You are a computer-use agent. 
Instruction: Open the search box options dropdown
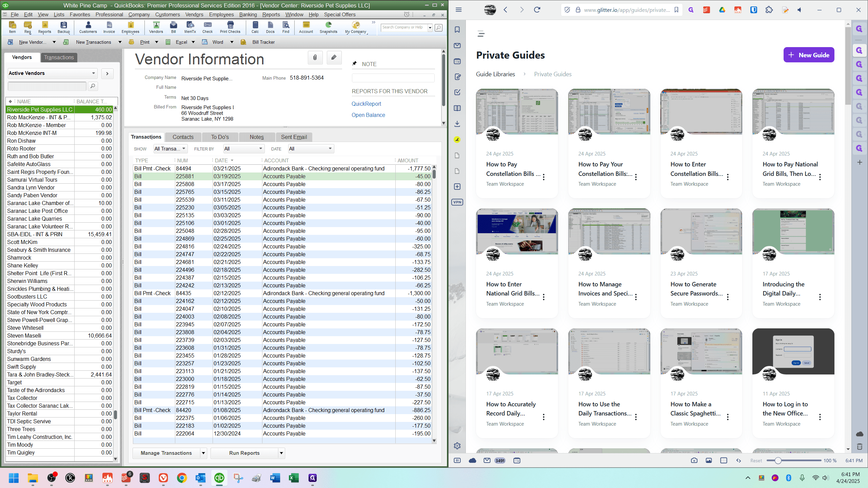(430, 28)
